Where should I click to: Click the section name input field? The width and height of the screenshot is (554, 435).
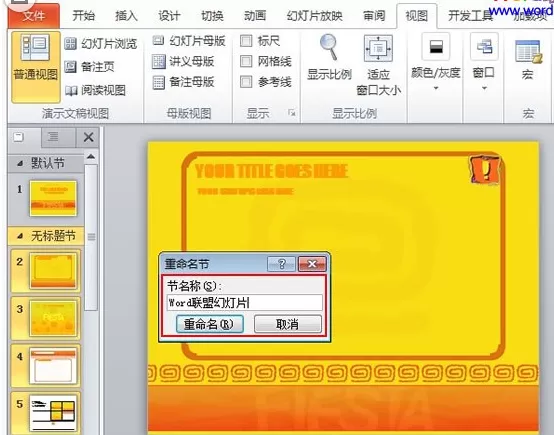(x=244, y=303)
